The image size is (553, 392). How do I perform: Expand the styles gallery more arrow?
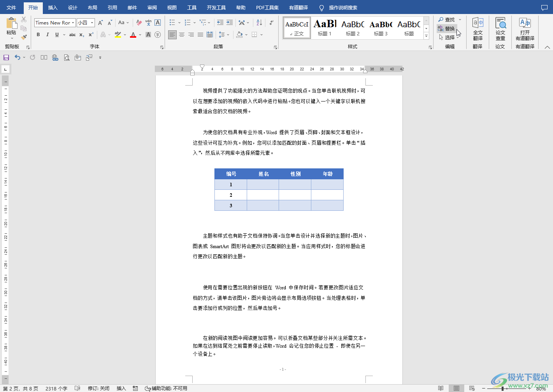click(427, 36)
